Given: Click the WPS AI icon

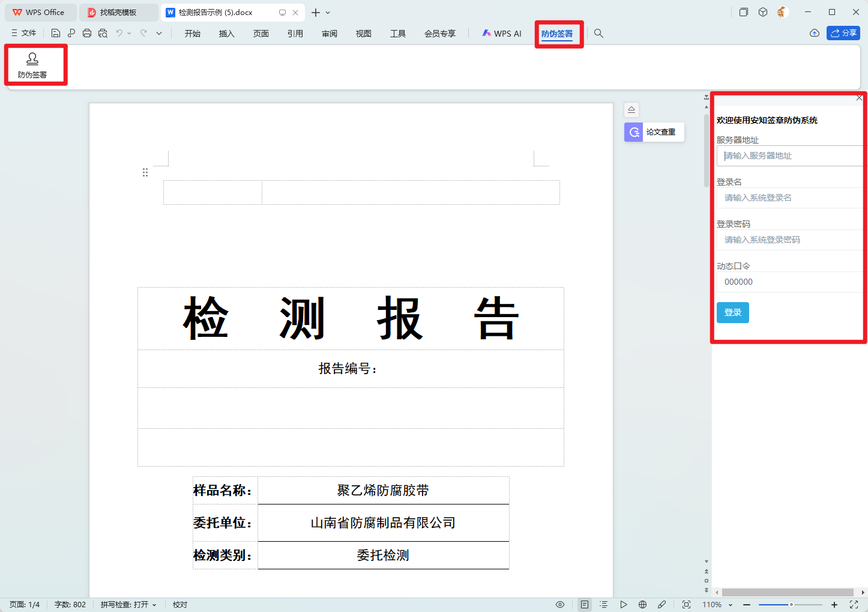Looking at the screenshot, I should tap(501, 33).
